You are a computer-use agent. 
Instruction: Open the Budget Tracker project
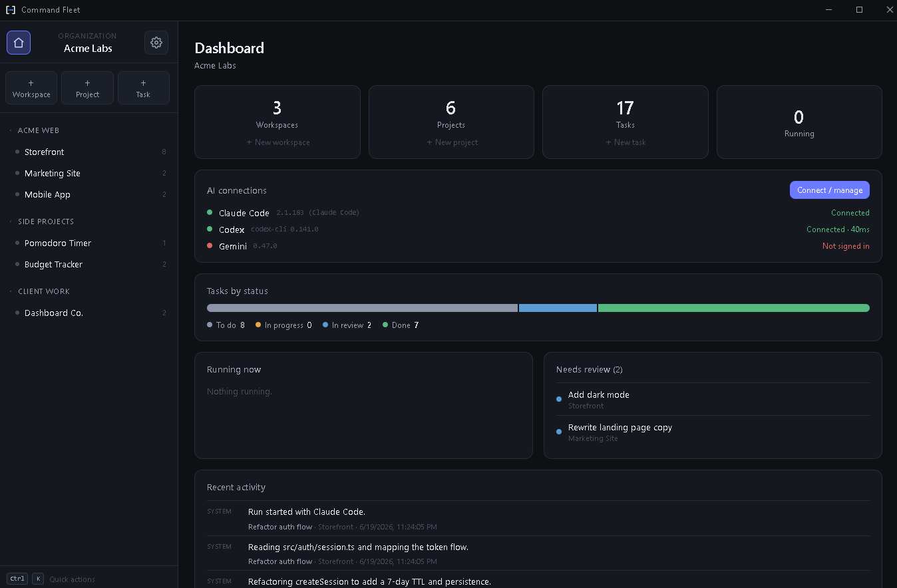point(89,264)
